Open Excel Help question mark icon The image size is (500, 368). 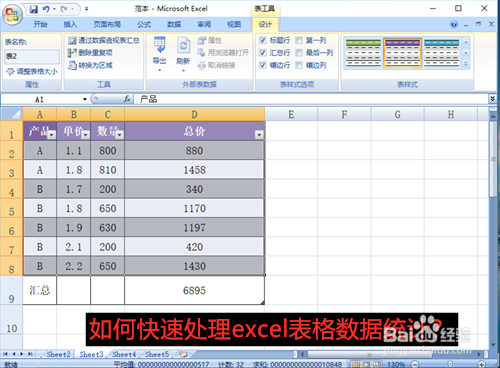coord(454,24)
